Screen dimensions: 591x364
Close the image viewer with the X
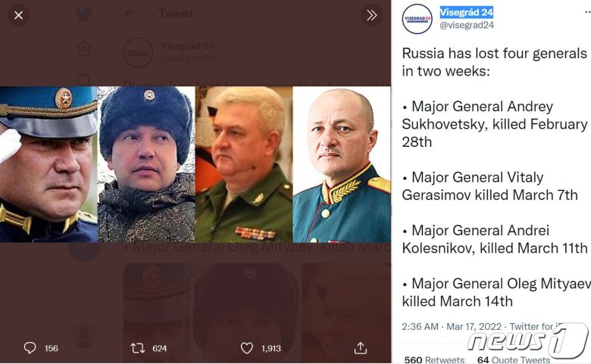[19, 15]
